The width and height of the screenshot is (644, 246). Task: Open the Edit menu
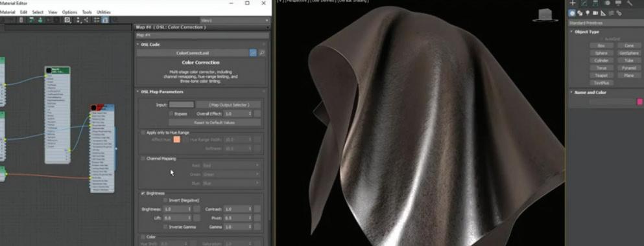point(24,12)
